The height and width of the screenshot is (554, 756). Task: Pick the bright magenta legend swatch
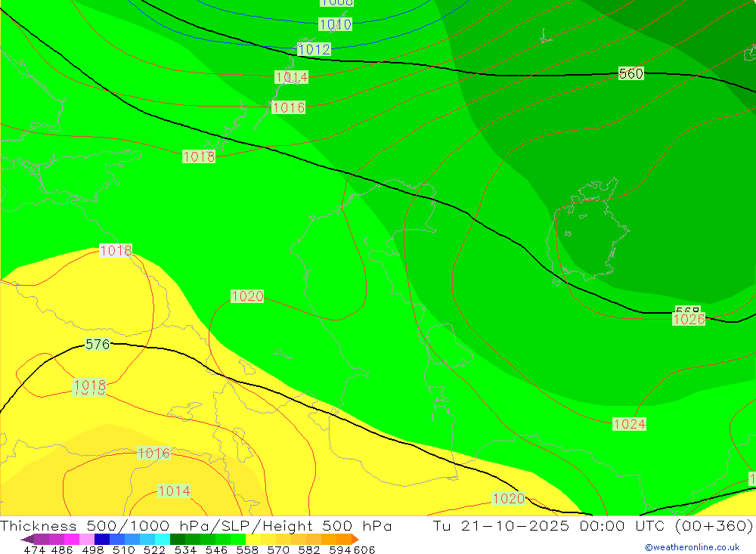71,539
